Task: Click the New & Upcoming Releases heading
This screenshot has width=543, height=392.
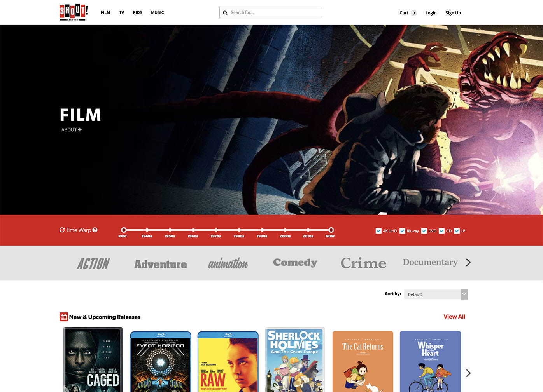Action: 105,317
